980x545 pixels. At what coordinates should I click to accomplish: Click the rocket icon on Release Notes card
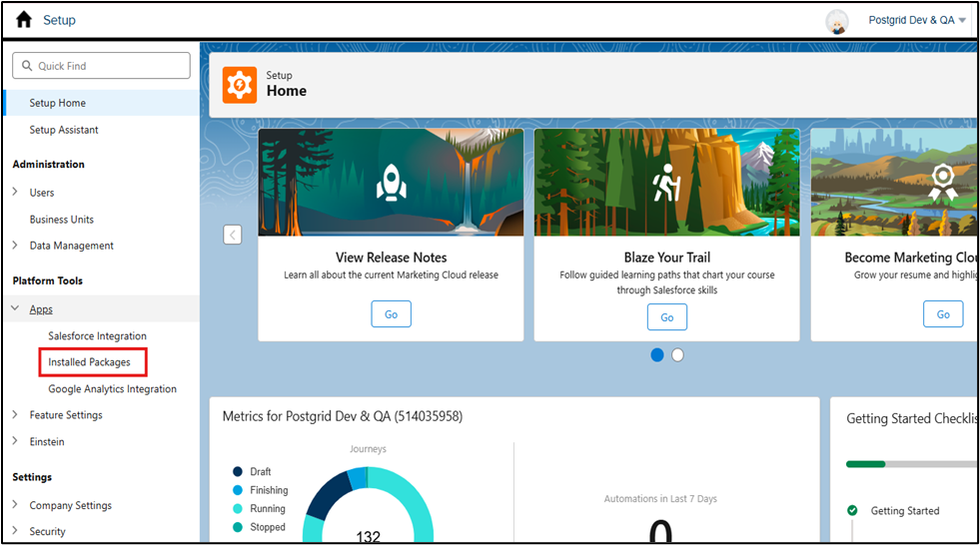pyautogui.click(x=392, y=183)
